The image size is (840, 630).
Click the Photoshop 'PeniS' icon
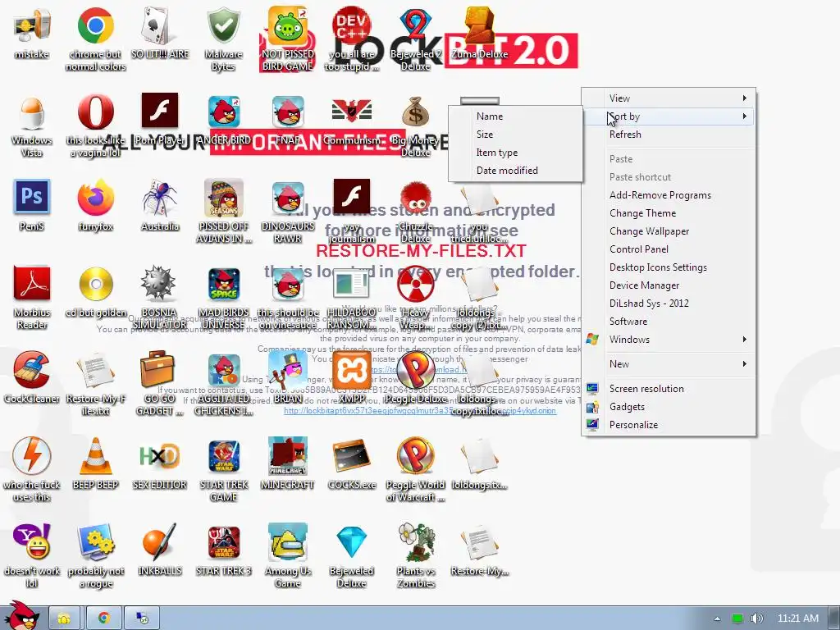pos(32,206)
